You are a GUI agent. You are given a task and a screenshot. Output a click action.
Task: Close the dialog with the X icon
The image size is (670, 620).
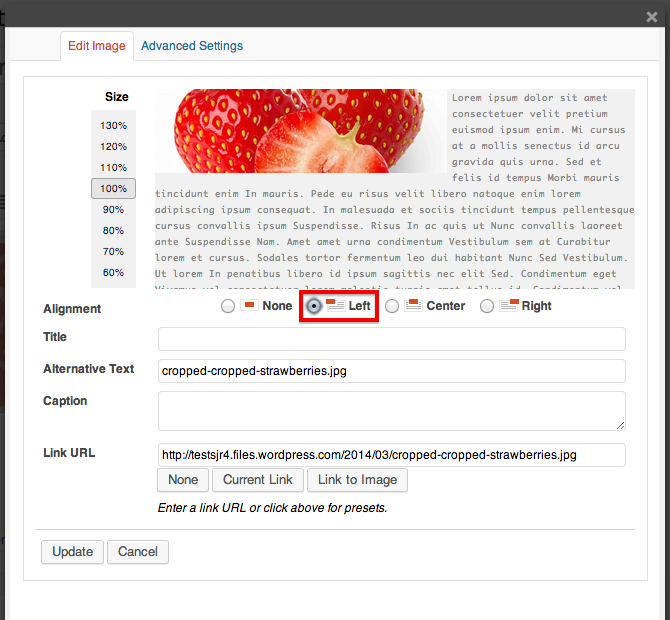click(651, 13)
